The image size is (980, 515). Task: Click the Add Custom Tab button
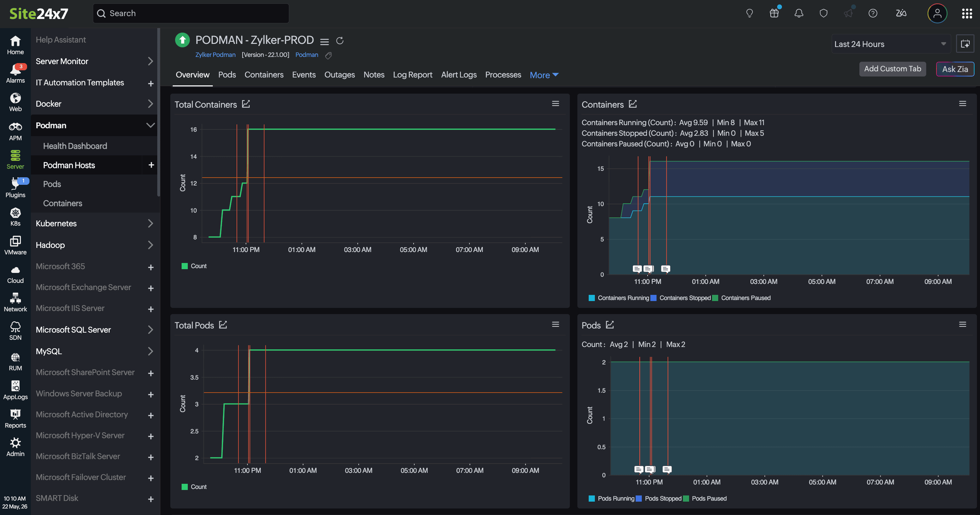pyautogui.click(x=893, y=69)
